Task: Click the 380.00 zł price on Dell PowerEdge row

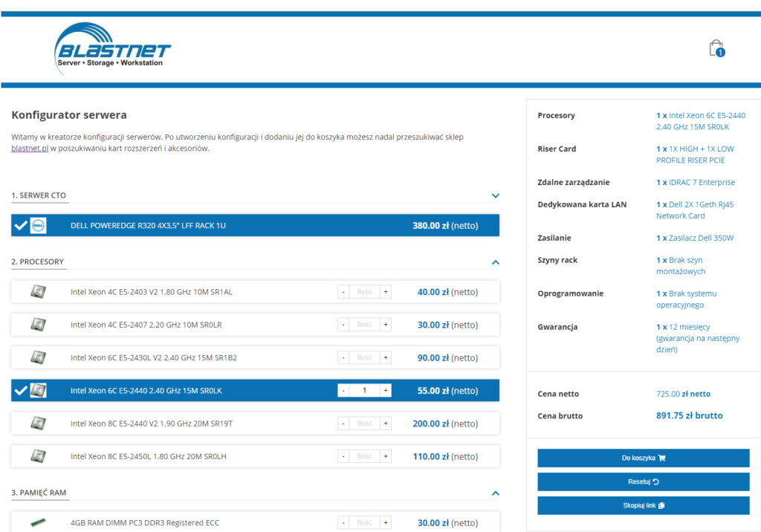Action: (x=446, y=226)
